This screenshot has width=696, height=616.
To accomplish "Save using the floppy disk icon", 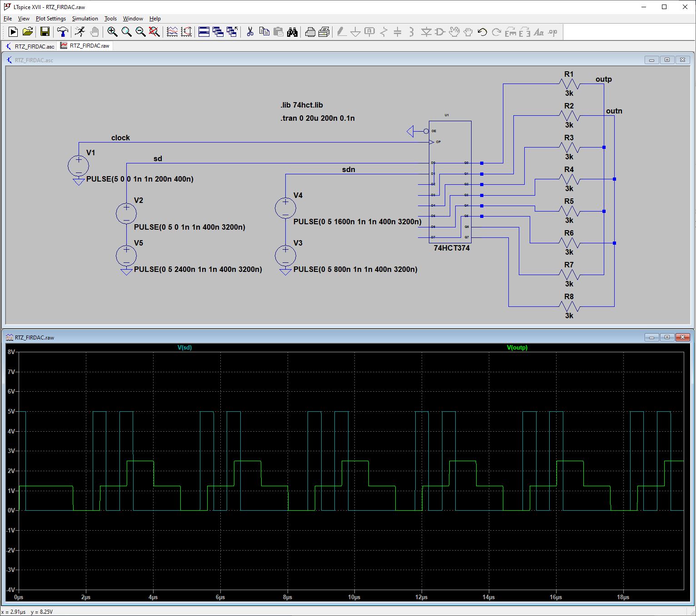I will point(45,32).
